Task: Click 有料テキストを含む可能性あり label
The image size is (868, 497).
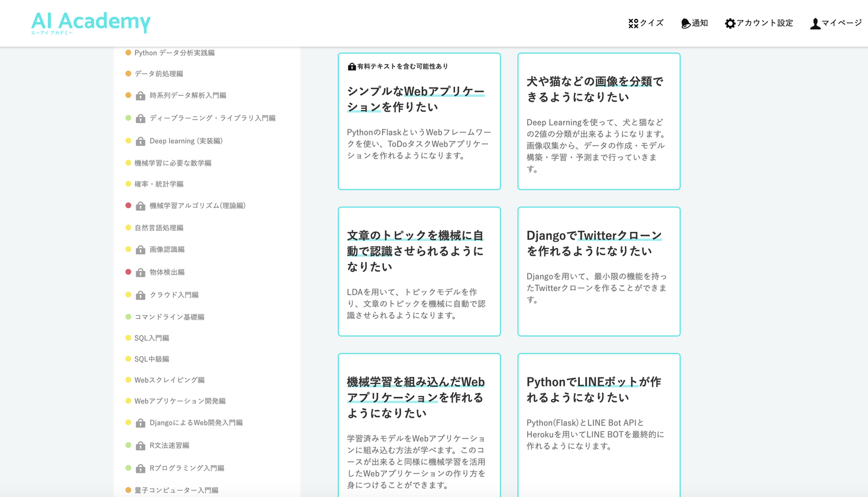Action: click(402, 67)
